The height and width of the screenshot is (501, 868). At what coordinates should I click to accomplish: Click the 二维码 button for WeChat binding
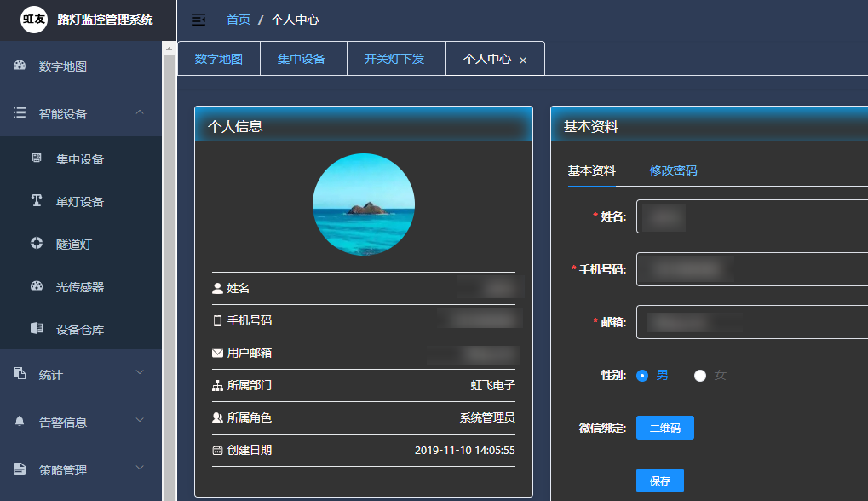click(664, 428)
